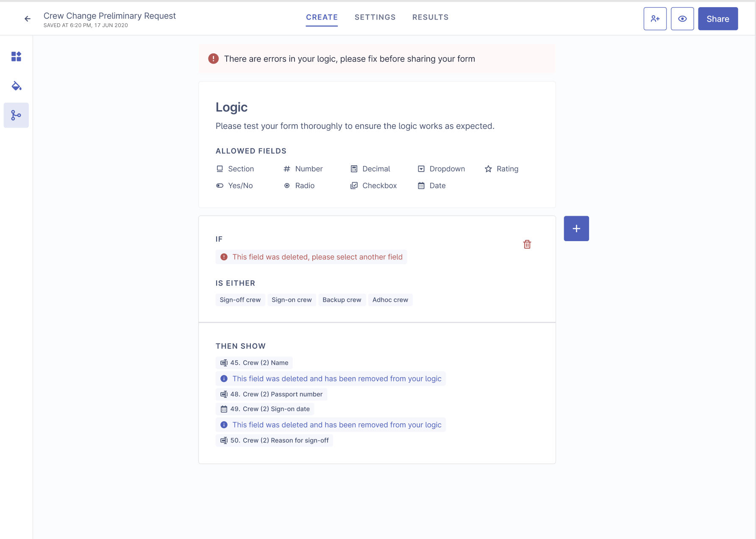756x539 pixels.
Task: Open the Results tab
Action: (x=430, y=17)
